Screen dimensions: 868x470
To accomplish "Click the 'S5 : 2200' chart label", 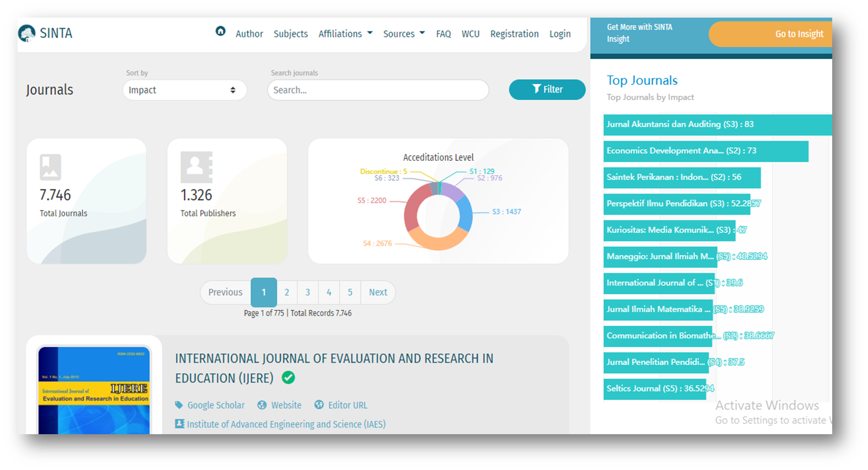I will (x=372, y=201).
